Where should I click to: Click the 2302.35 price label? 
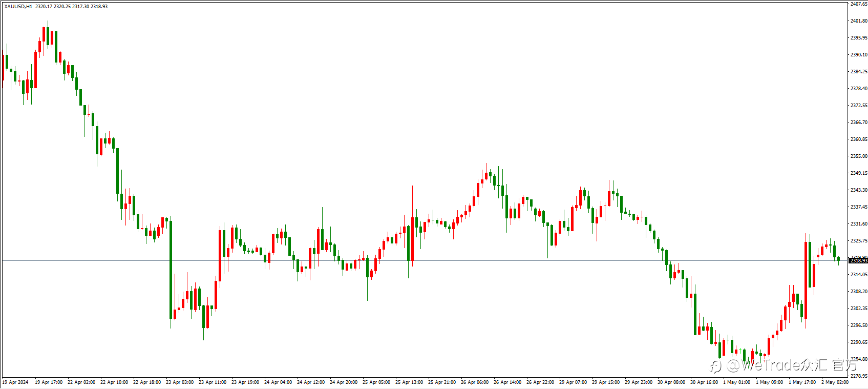(859, 309)
